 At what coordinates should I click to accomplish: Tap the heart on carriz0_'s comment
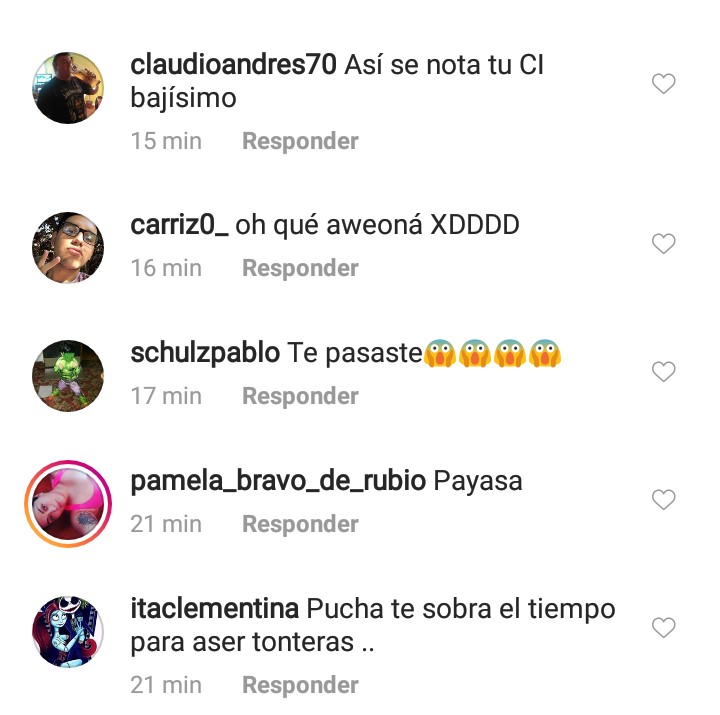click(664, 243)
